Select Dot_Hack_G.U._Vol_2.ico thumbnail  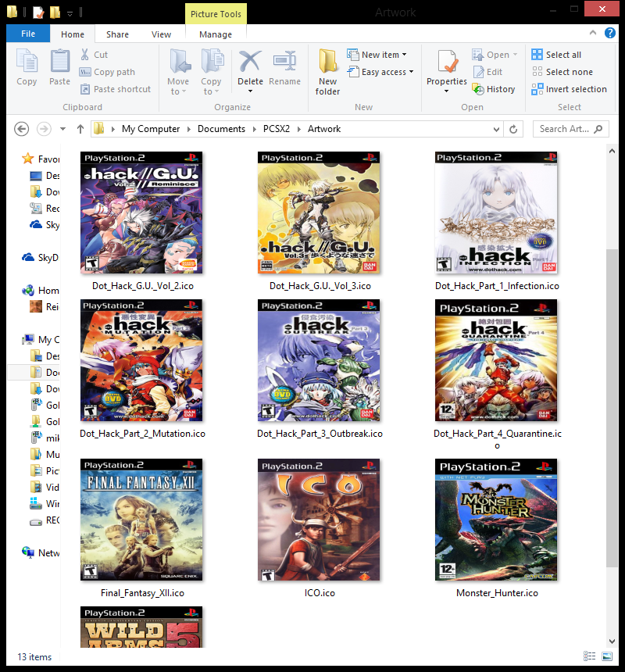pos(141,212)
